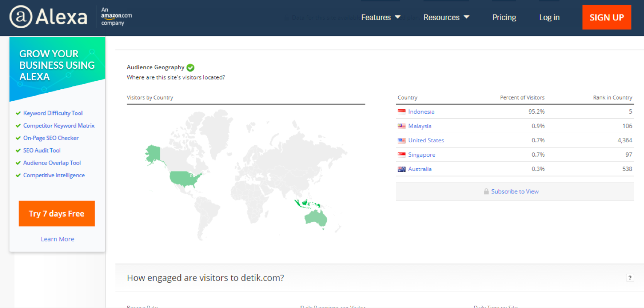The width and height of the screenshot is (644, 308).
Task: Click Indonesia's rank value of 5
Action: [630, 111]
